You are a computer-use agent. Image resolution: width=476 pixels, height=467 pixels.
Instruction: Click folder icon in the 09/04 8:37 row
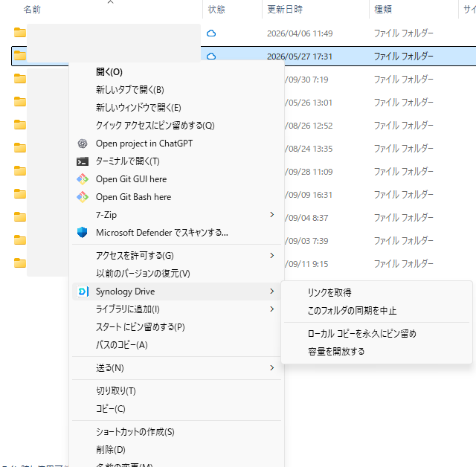(20, 217)
